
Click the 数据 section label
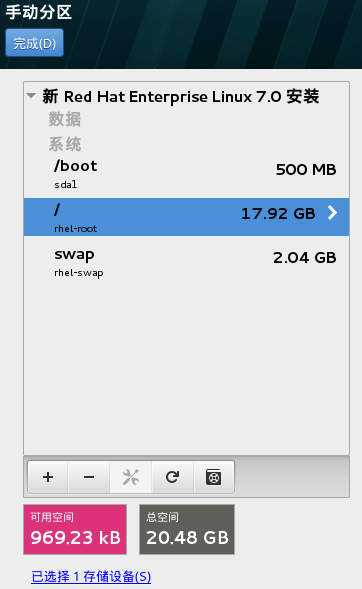point(65,120)
